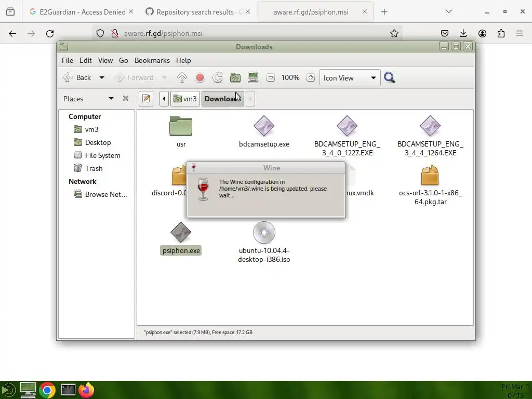The height and width of the screenshot is (399, 532).
Task: Click Firefox back arrow
Action: tap(12, 33)
